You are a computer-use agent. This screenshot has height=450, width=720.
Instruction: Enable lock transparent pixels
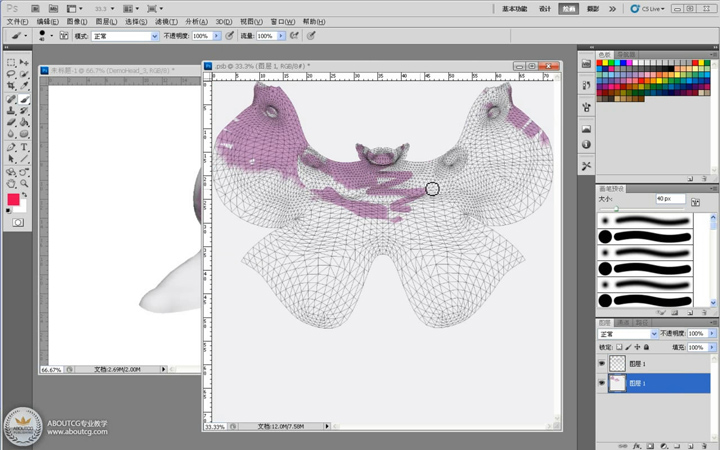click(619, 347)
